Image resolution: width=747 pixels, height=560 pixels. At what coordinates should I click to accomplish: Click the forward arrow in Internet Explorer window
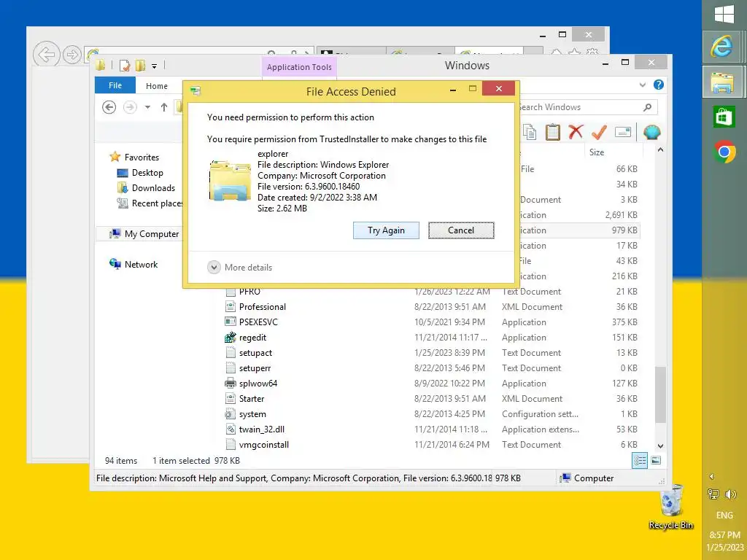coord(72,54)
